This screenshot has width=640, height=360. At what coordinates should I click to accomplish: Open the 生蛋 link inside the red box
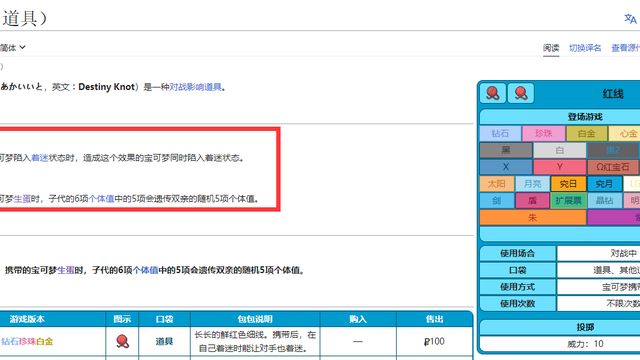(22, 199)
